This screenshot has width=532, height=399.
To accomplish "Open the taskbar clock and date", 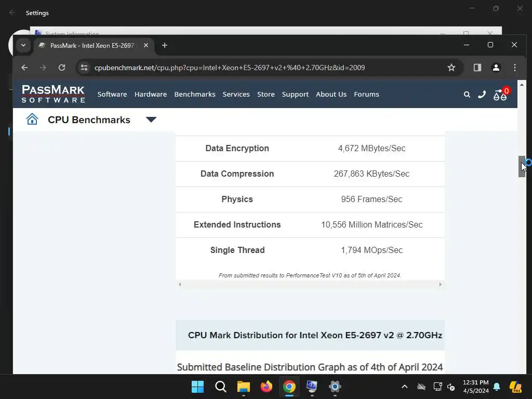I will 476,387.
